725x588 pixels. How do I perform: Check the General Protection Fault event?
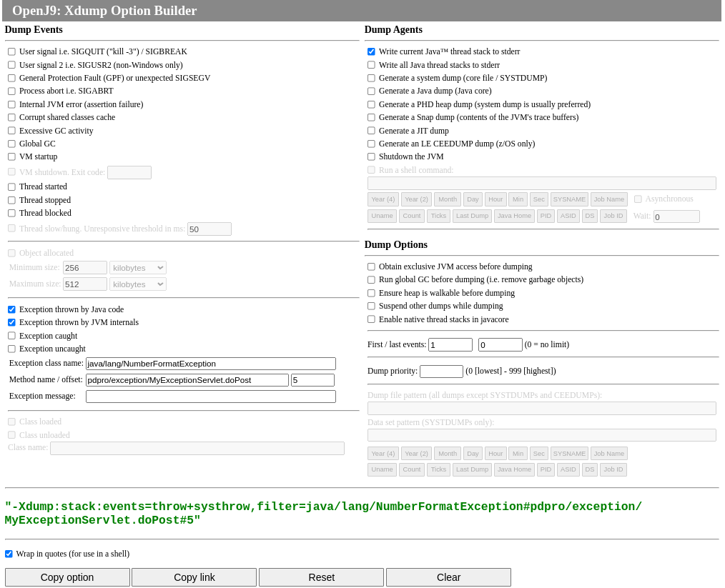coord(11,78)
